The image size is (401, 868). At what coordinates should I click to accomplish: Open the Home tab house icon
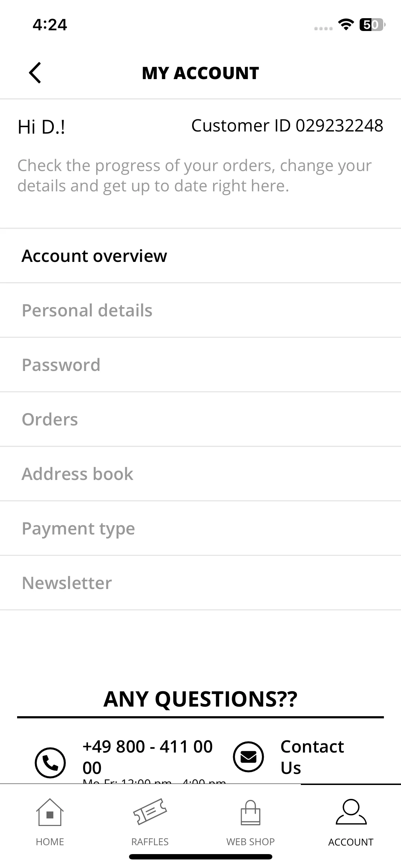click(50, 812)
